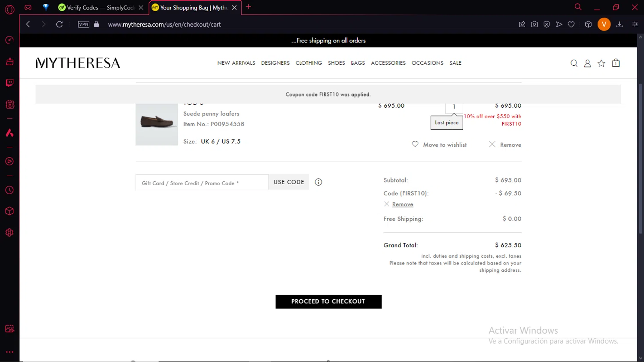Image resolution: width=644 pixels, height=362 pixels.
Task: Click the send/flow arrow icon in toolbar
Action: point(559,24)
